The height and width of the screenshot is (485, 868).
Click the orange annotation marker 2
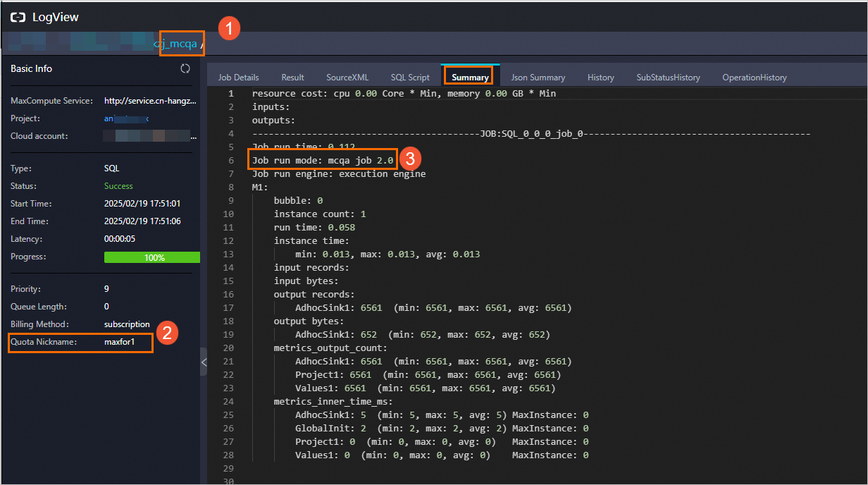click(x=166, y=333)
